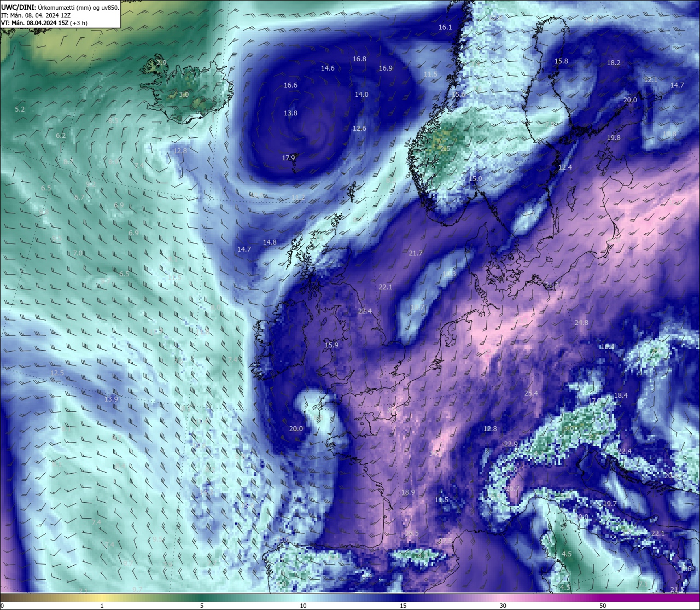Image resolution: width=700 pixels, height=610 pixels.
Task: Select the 14.6 value on the map
Action: pos(328,68)
